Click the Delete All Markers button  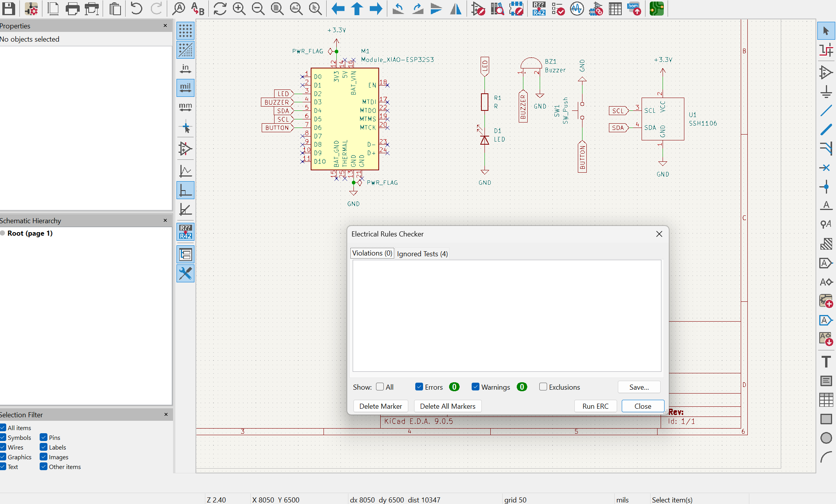tap(448, 406)
